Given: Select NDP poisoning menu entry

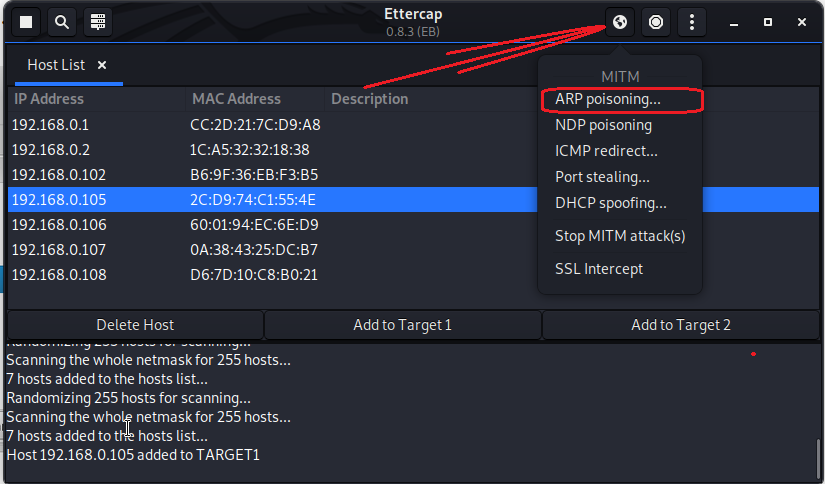Looking at the screenshot, I should [603, 125].
